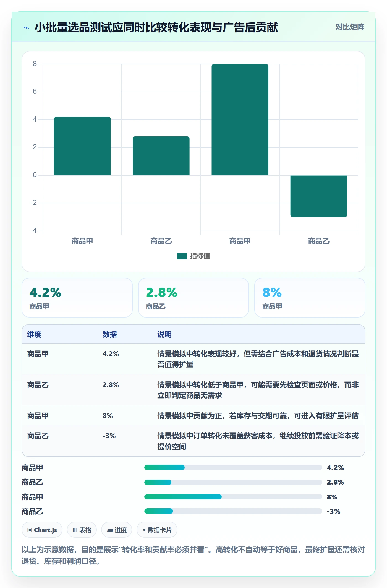Select the 进度 tag chip
The width and height of the screenshot is (387, 588).
117,530
